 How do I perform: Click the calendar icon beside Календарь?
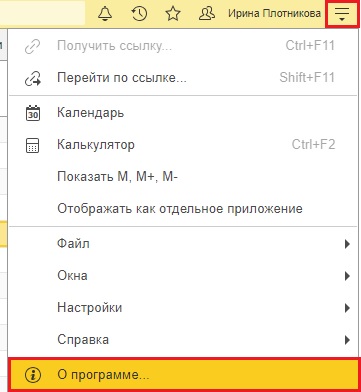(x=33, y=113)
